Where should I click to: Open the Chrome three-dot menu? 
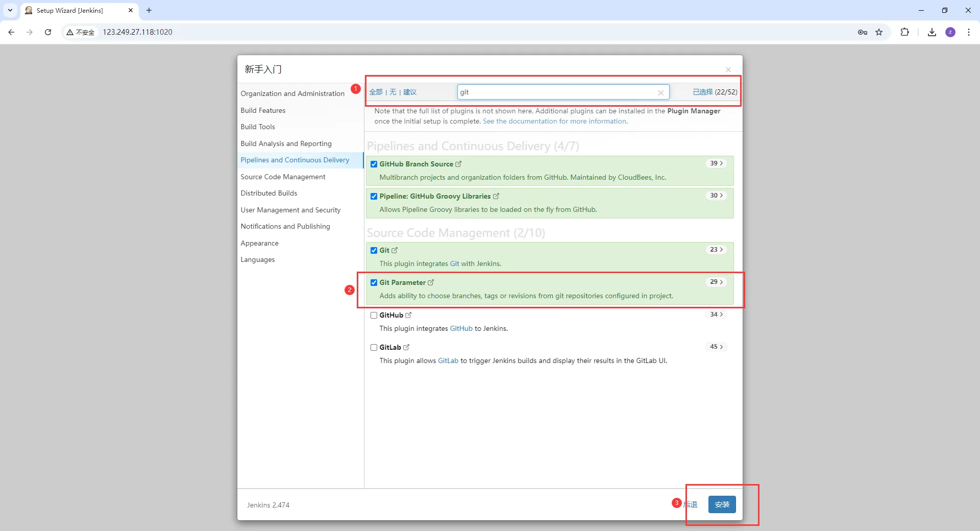(969, 32)
